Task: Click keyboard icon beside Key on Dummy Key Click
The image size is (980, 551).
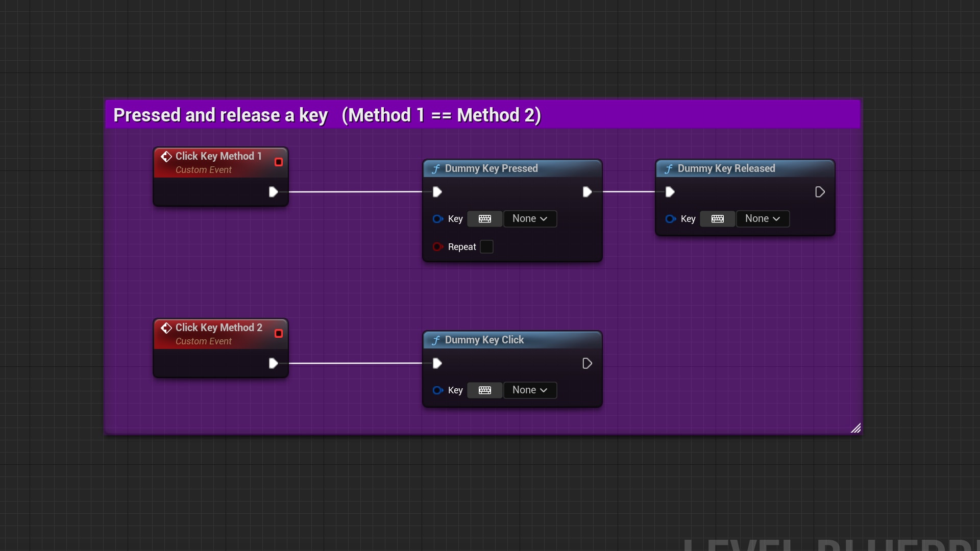Action: 484,390
